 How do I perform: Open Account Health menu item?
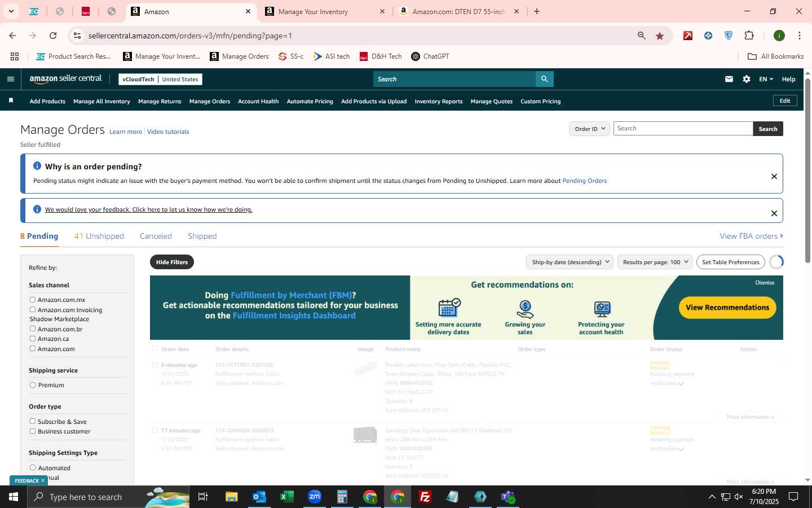click(x=258, y=102)
